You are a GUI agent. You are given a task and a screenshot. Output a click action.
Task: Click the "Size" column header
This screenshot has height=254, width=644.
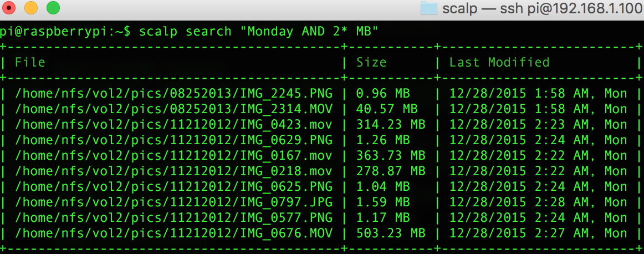tap(371, 62)
